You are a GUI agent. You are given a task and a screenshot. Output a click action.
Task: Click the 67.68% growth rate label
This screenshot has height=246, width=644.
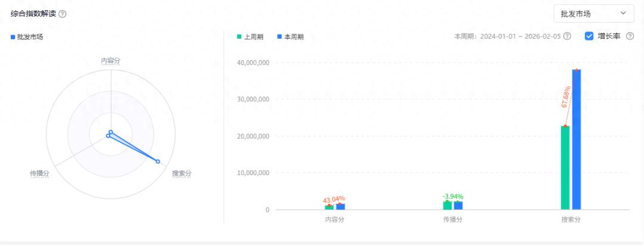click(x=566, y=97)
